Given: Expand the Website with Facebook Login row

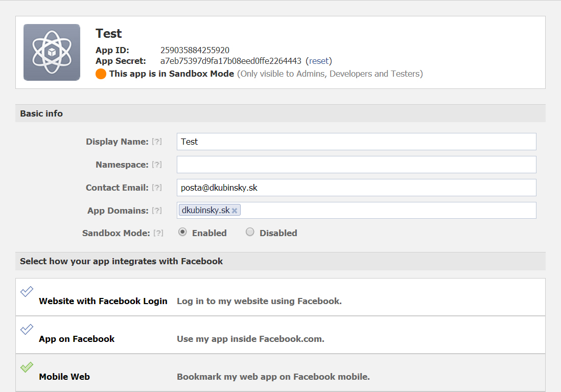Looking at the screenshot, I should [x=280, y=297].
